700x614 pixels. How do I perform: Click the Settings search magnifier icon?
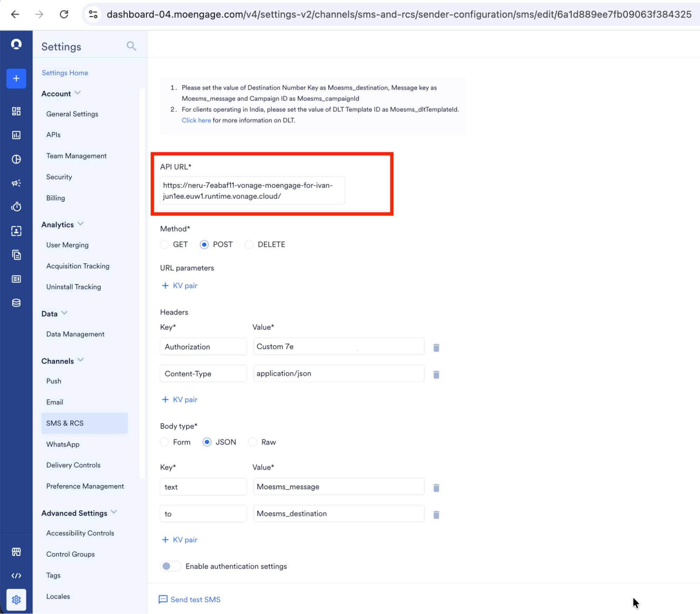(131, 46)
